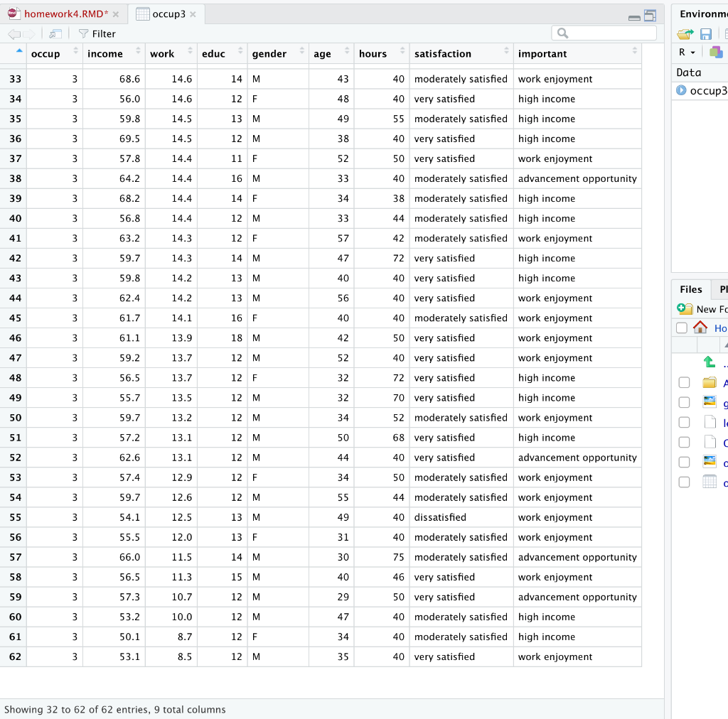Screen dimensions: 728x719
Task: Select the Filter icon in data viewer
Action: pos(85,33)
